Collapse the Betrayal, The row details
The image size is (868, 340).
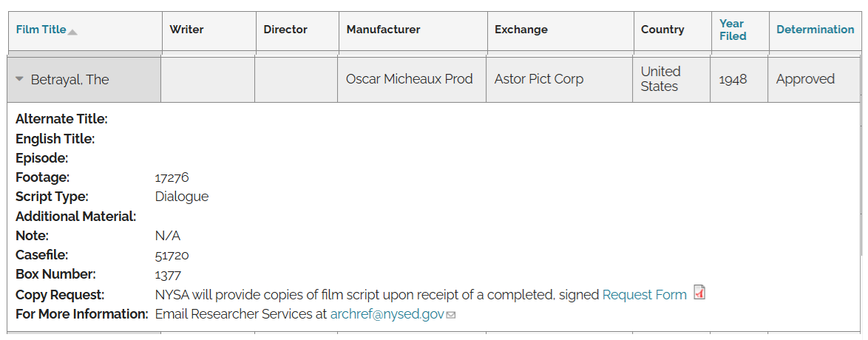pyautogui.click(x=20, y=79)
